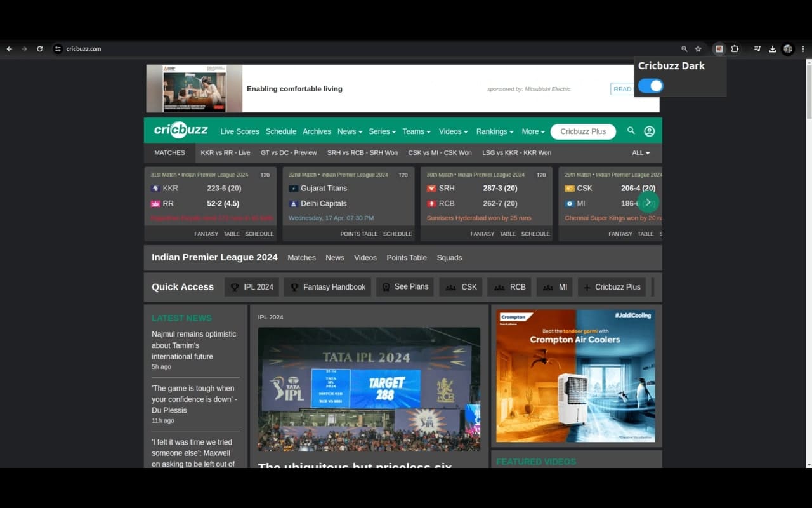Reload the cricbuzz.com page
This screenshot has height=508, width=812.
point(39,49)
